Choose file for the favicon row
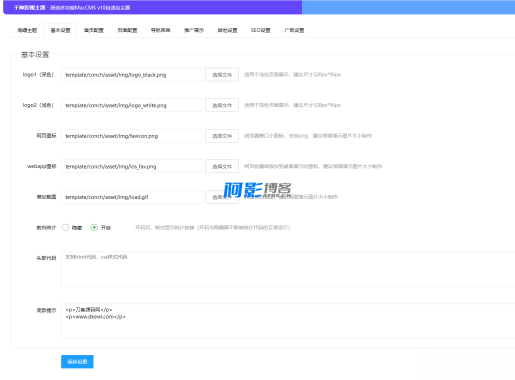 [x=222, y=136]
